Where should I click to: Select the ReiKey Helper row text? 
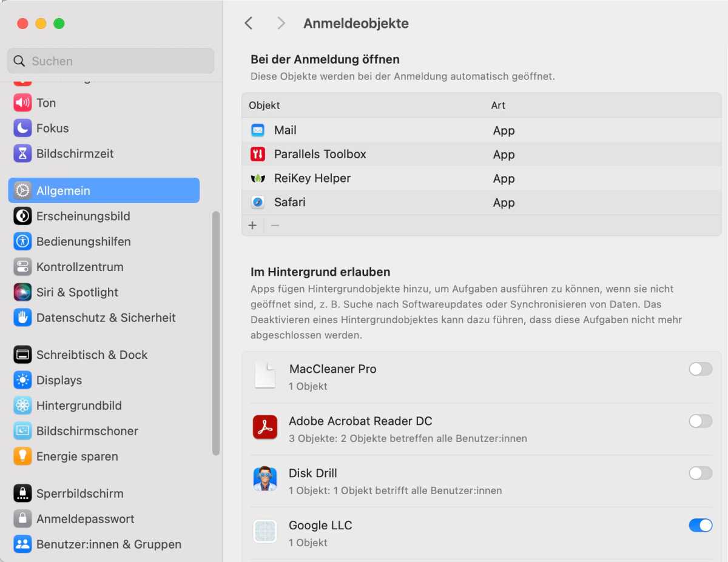(312, 178)
